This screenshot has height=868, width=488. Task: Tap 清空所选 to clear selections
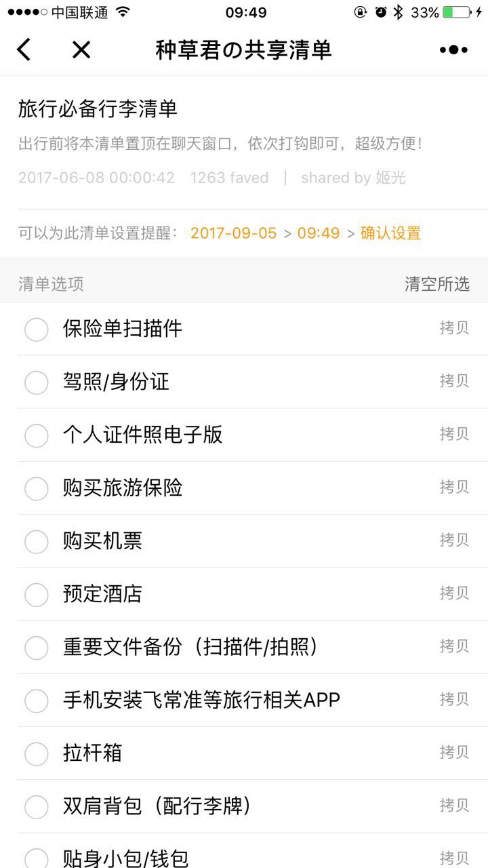pyautogui.click(x=437, y=284)
